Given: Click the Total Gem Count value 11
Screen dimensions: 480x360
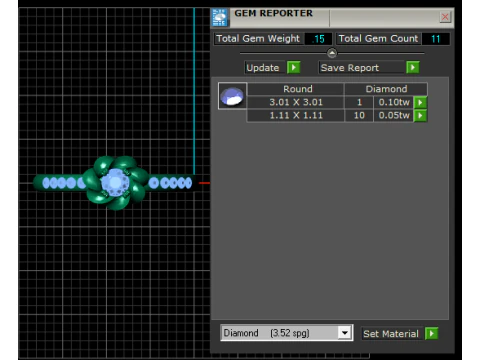Looking at the screenshot, I should [435, 39].
